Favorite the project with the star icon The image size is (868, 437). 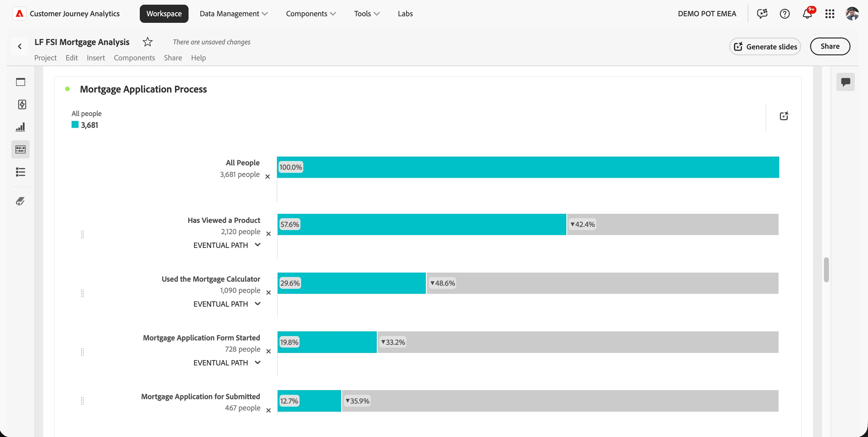pyautogui.click(x=148, y=42)
